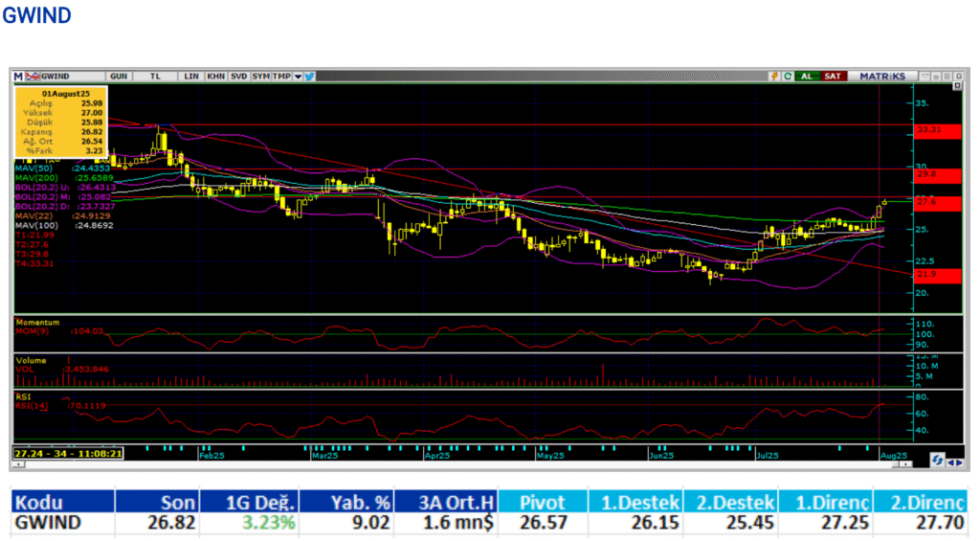Image resolution: width=980 pixels, height=541 pixels.
Task: Toggle the KHN toolbar button
Action: [215, 77]
